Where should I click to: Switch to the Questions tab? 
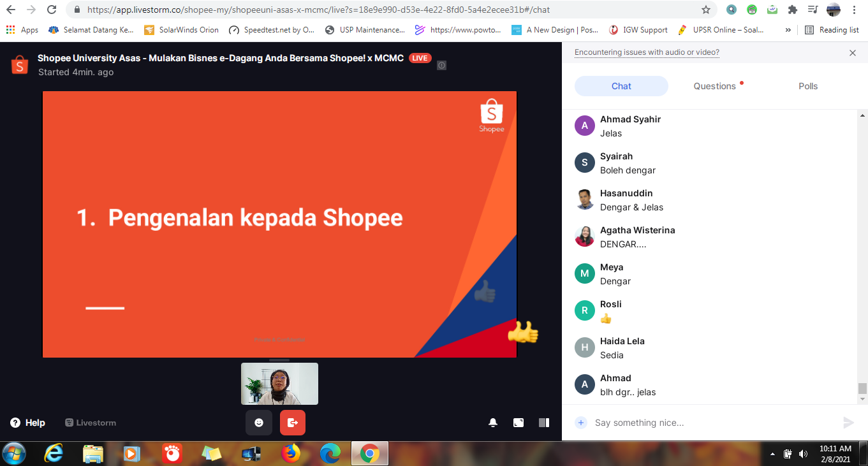(x=715, y=86)
